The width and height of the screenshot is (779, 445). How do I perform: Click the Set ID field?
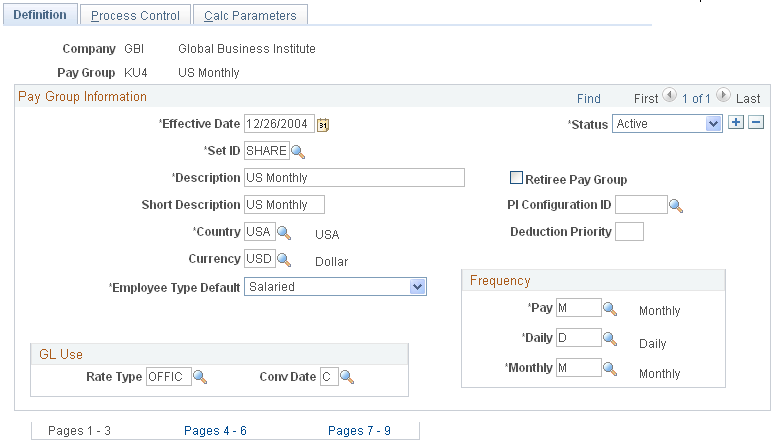point(267,151)
